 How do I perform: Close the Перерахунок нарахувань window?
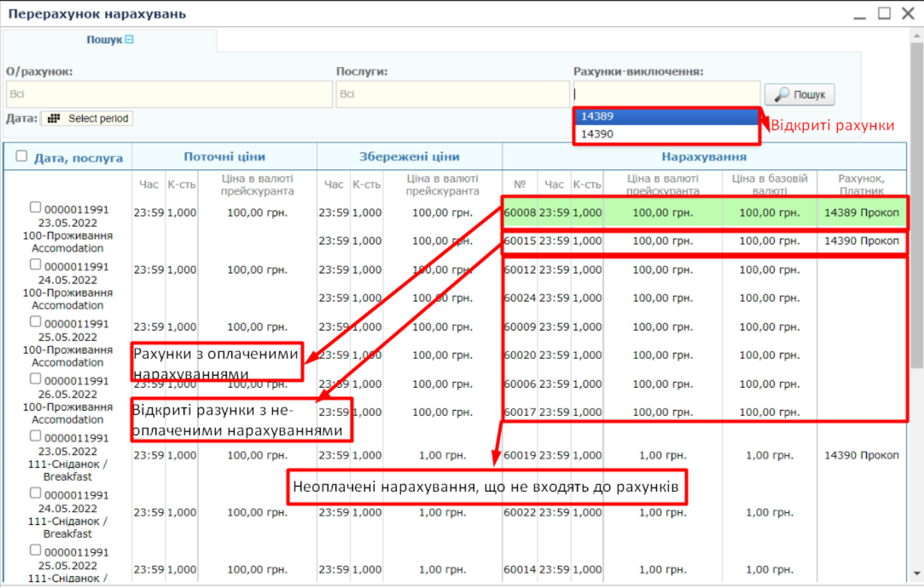point(908,13)
